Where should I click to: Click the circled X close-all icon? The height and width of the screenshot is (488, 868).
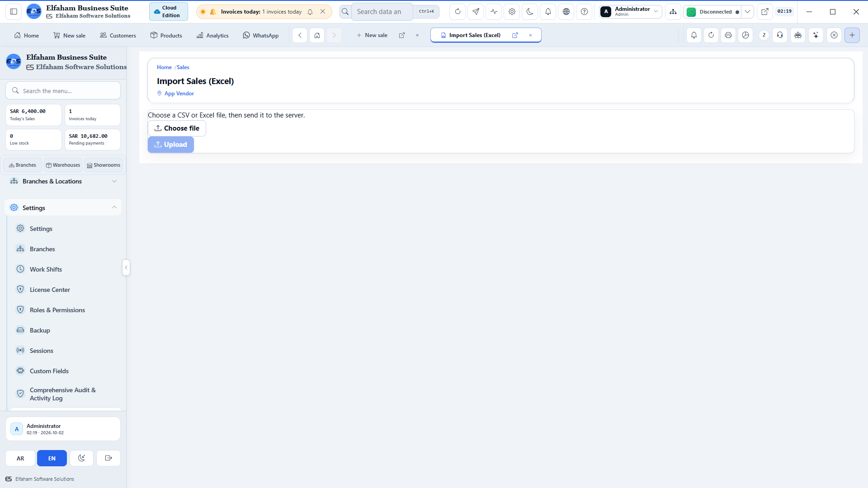coord(834,35)
